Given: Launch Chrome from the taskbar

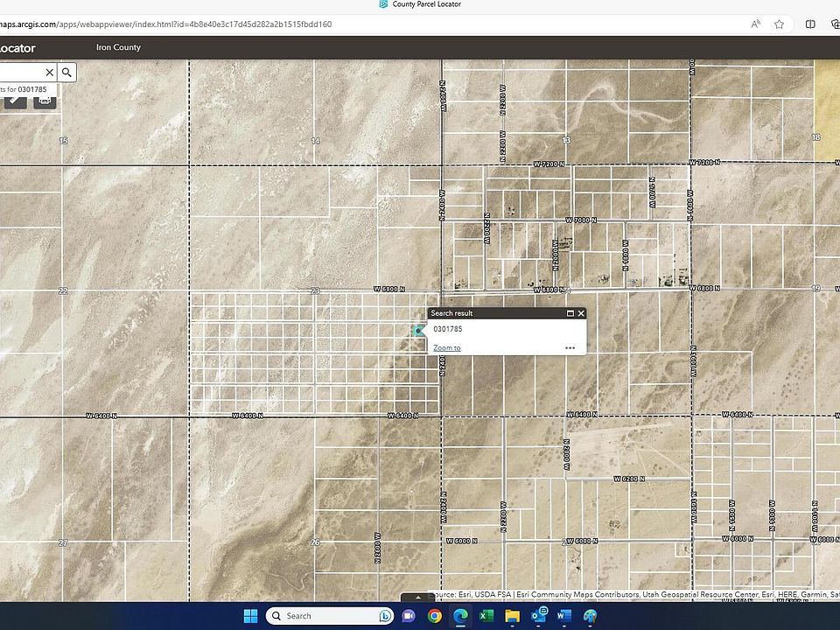Looking at the screenshot, I should click(435, 615).
